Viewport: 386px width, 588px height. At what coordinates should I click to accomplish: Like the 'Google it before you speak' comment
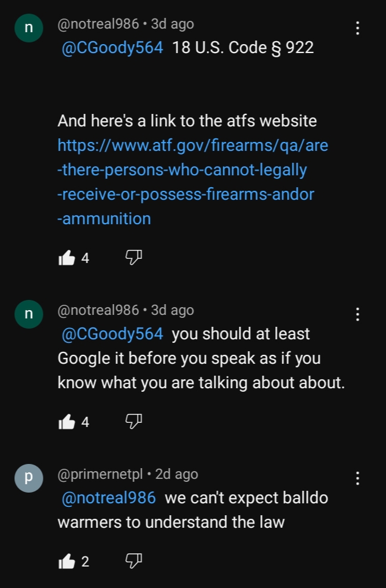point(67,422)
